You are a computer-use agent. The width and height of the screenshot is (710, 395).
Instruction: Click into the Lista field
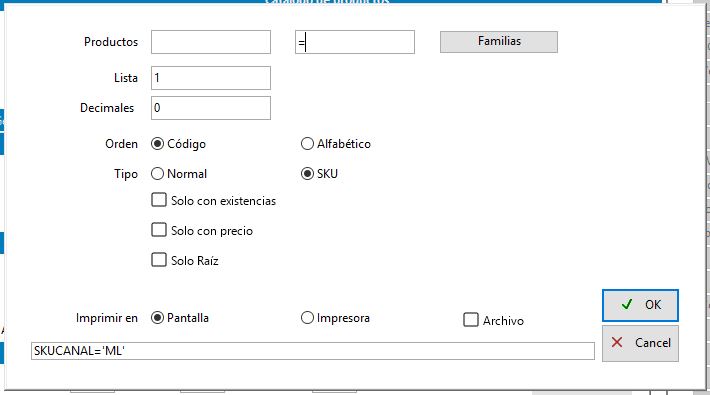(211, 78)
